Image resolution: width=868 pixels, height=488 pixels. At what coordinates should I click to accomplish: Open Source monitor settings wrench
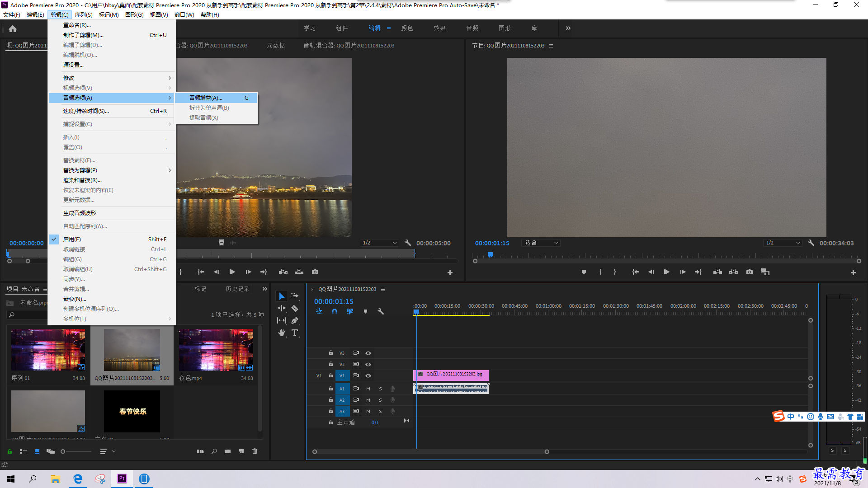[408, 243]
